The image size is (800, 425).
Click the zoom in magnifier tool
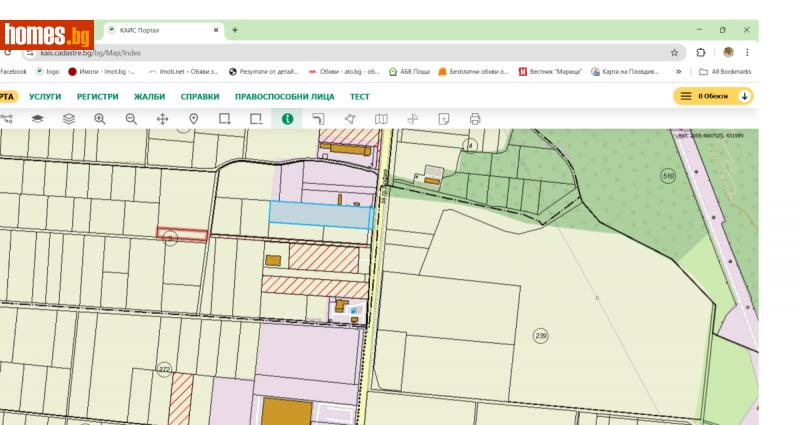pyautogui.click(x=99, y=118)
